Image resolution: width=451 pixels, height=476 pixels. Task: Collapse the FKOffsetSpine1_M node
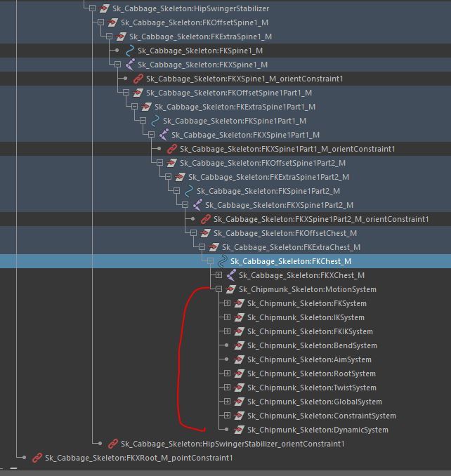[101, 22]
